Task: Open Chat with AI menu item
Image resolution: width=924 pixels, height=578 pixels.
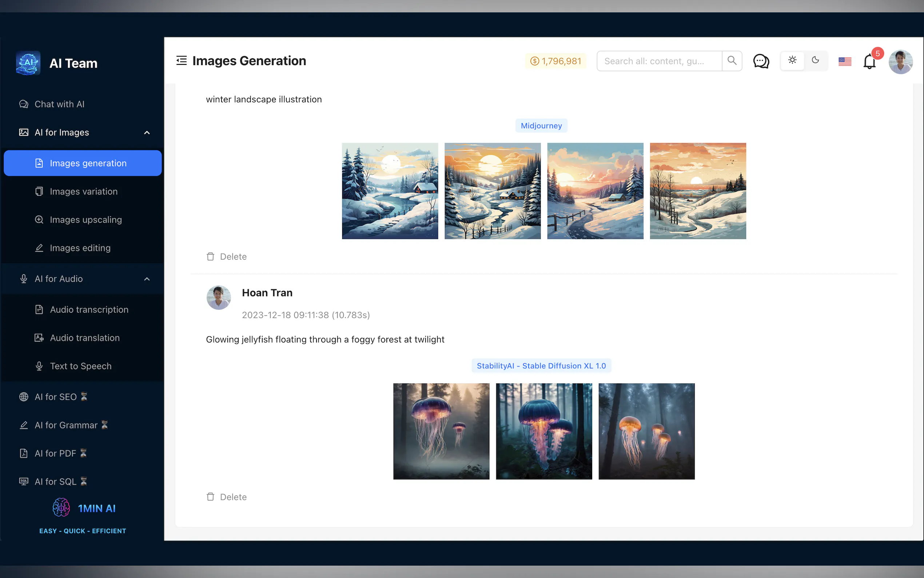Action: pos(59,104)
